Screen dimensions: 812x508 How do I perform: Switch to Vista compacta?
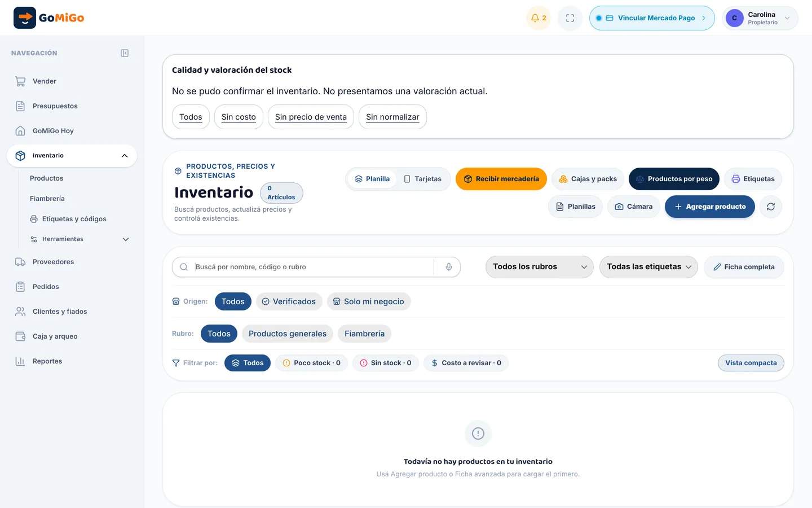point(751,363)
